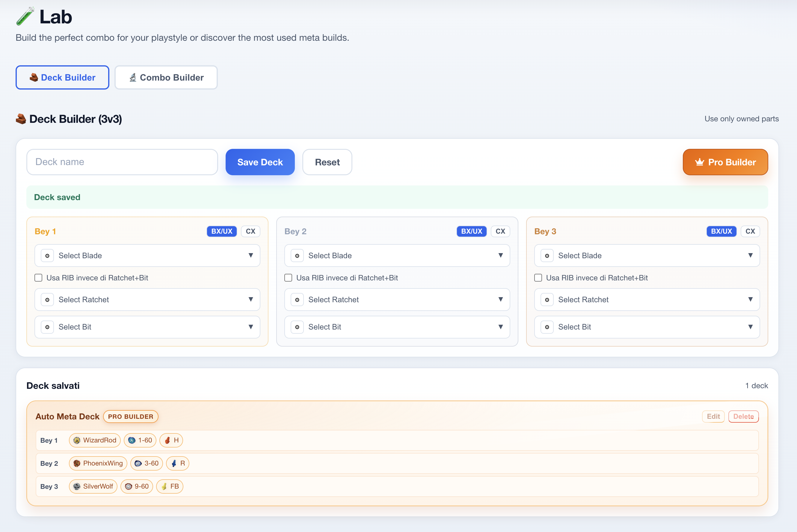Toggle CX mode for Bey 1
797x532 pixels.
click(250, 231)
